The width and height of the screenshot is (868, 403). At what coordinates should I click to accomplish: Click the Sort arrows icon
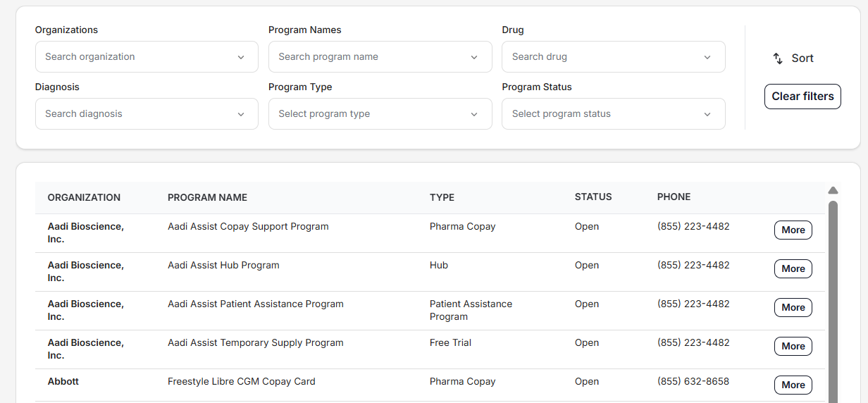pos(778,58)
